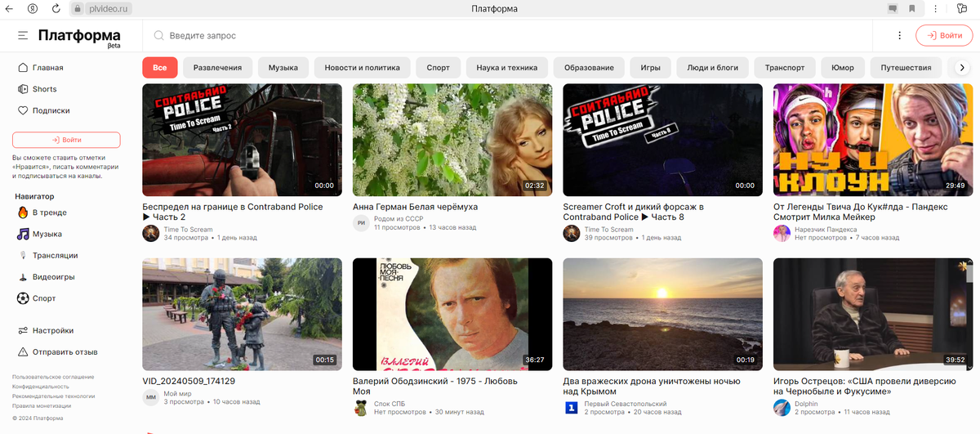This screenshot has width=980, height=434.
Task: Reload the page with refresh icon
Action: pos(56,8)
